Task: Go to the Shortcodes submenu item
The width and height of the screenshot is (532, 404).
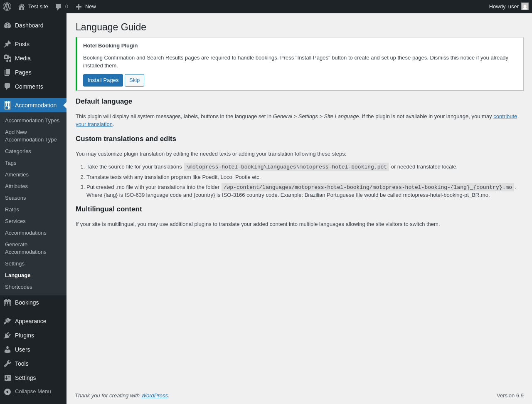Action: pos(19,287)
